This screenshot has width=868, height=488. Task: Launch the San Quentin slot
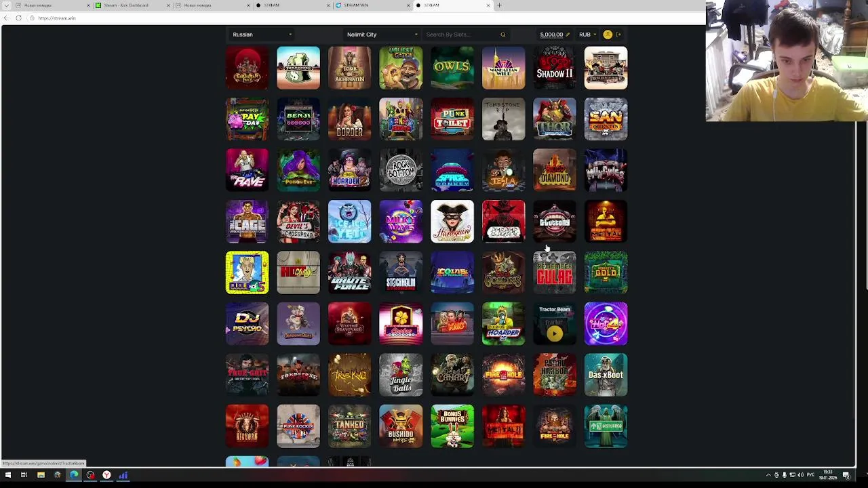(606, 119)
